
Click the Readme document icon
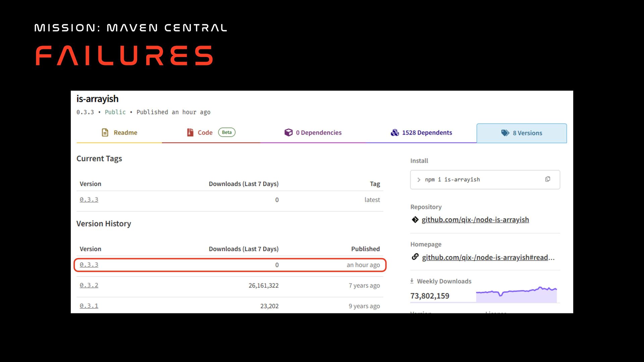coord(105,132)
